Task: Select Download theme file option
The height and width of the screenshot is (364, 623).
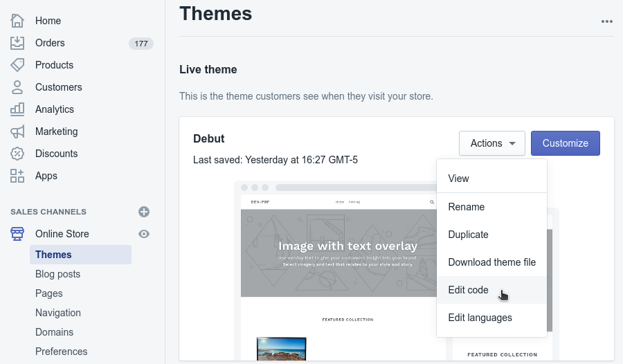Action: pyautogui.click(x=491, y=262)
